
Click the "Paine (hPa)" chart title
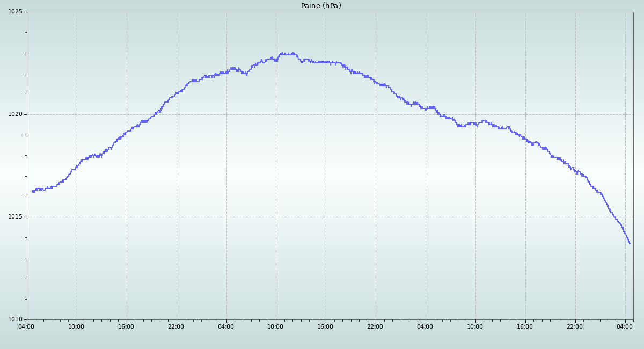click(321, 6)
